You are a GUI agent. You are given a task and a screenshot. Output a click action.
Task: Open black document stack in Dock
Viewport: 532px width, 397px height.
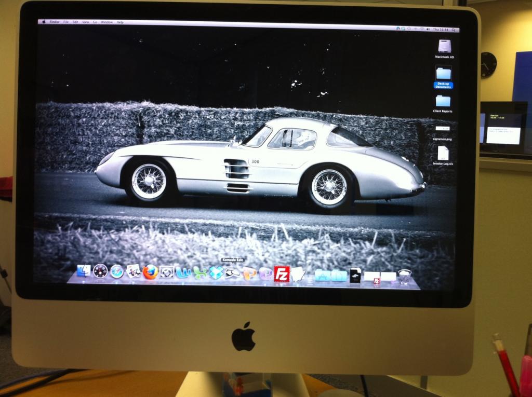click(355, 276)
